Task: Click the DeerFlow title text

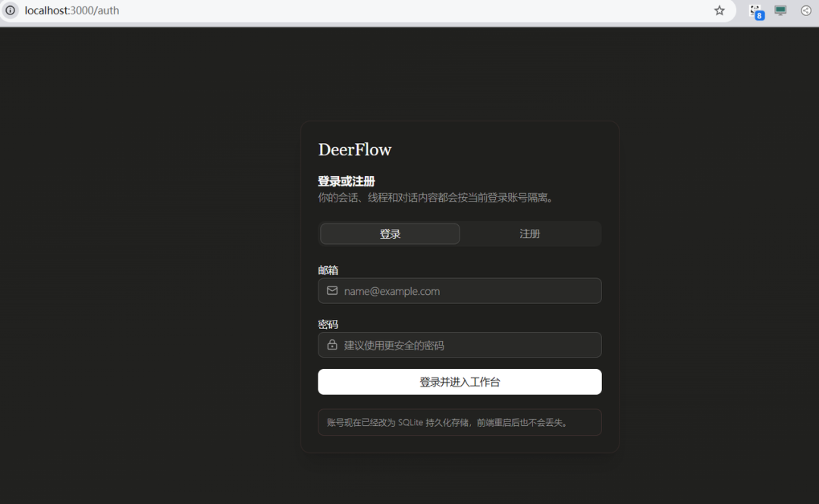Action: (x=355, y=149)
